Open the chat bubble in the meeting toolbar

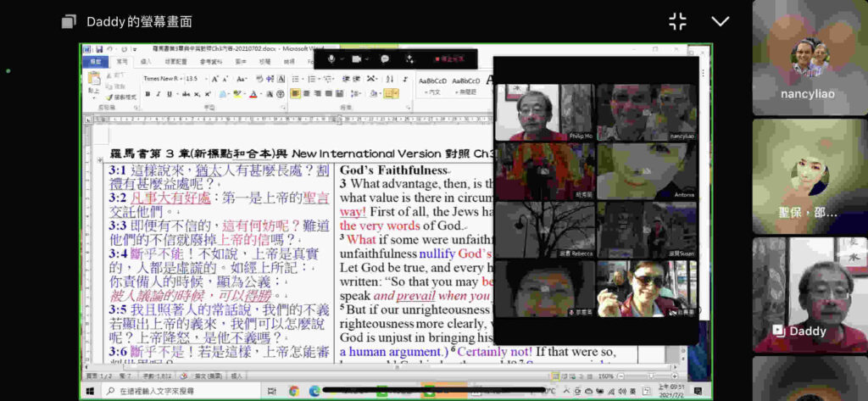point(385,59)
